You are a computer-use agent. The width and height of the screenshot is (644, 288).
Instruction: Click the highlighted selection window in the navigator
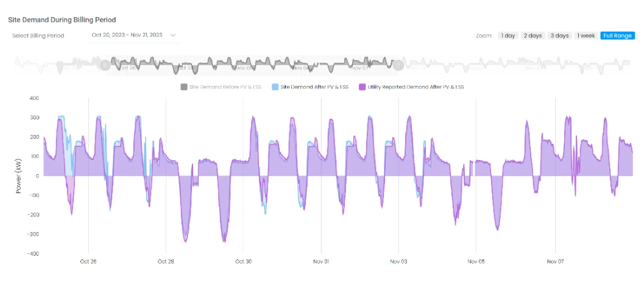coord(250,63)
